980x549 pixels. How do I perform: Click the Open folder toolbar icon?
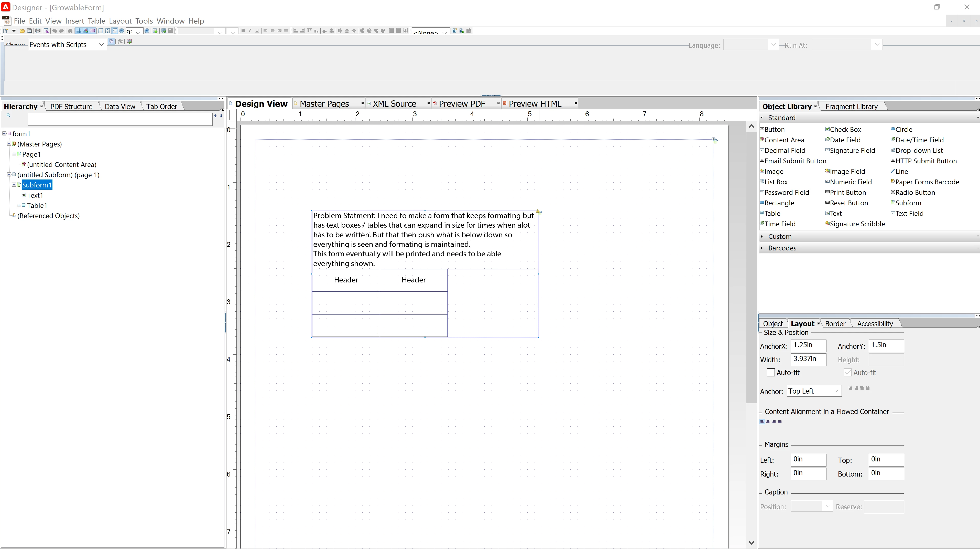click(x=23, y=31)
